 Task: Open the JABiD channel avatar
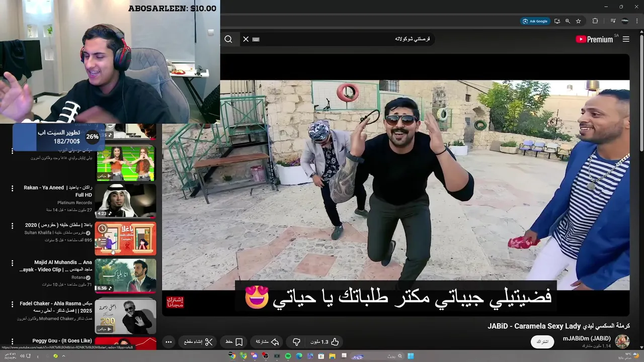click(x=622, y=342)
